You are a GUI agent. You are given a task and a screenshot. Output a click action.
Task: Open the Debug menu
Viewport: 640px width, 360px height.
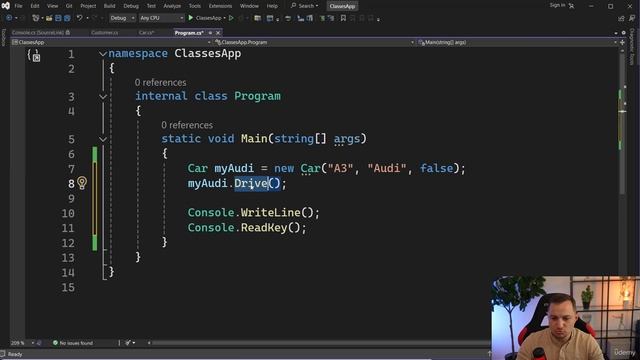[x=131, y=6]
